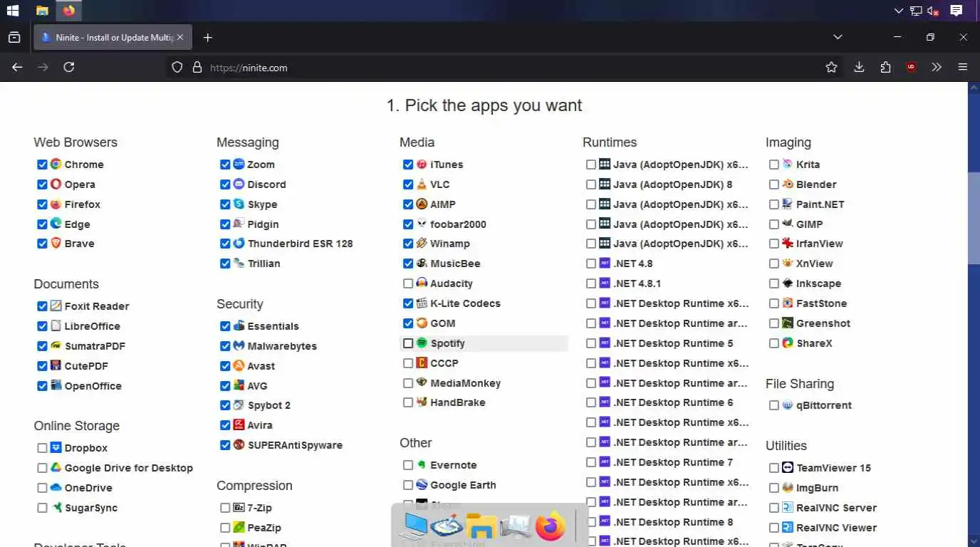Bookmark this page with star icon

point(831,67)
